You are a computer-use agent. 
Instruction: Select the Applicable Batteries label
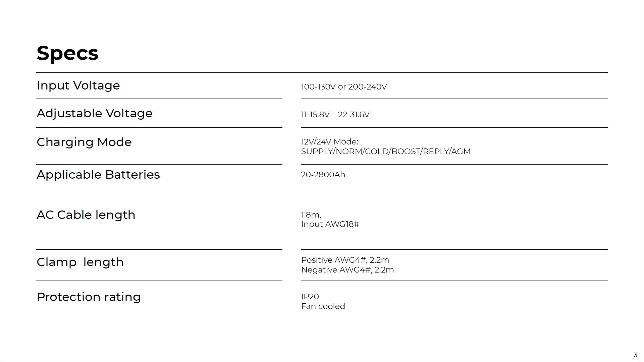coord(98,175)
